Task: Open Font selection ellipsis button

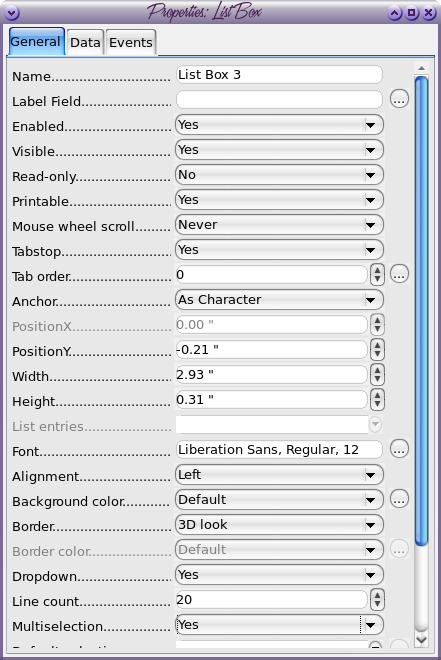Action: (399, 449)
